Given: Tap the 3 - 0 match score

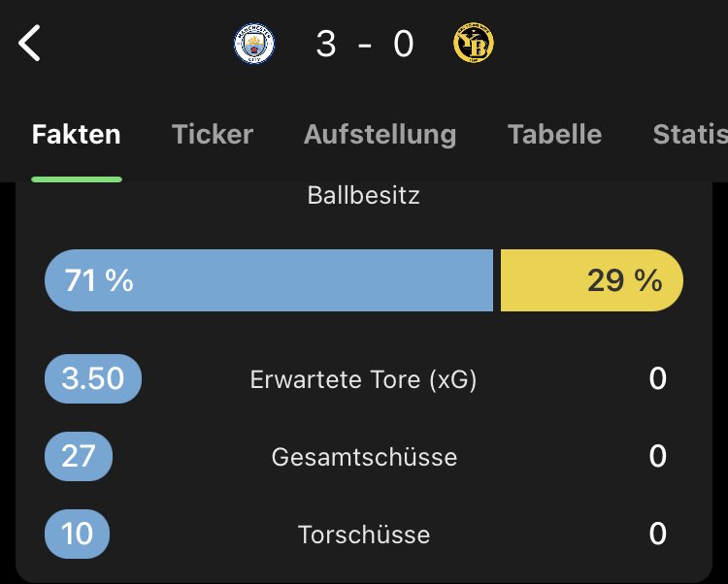Looking at the screenshot, I should 364,45.
